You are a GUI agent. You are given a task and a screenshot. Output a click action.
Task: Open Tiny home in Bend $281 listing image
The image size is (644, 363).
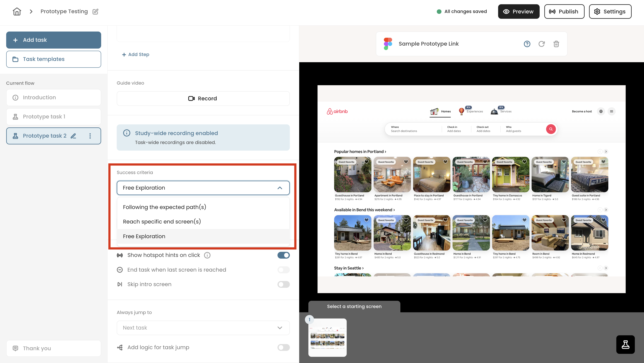coord(352,233)
